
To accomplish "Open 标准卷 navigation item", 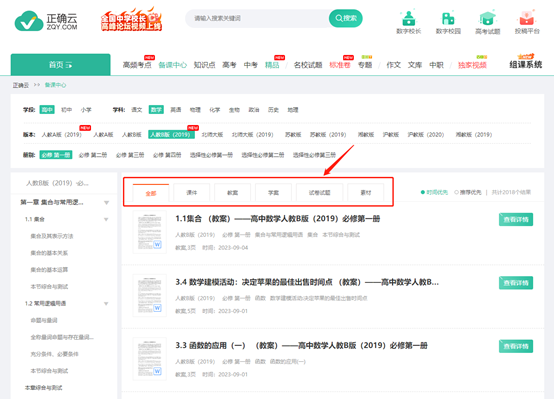I will (340, 65).
